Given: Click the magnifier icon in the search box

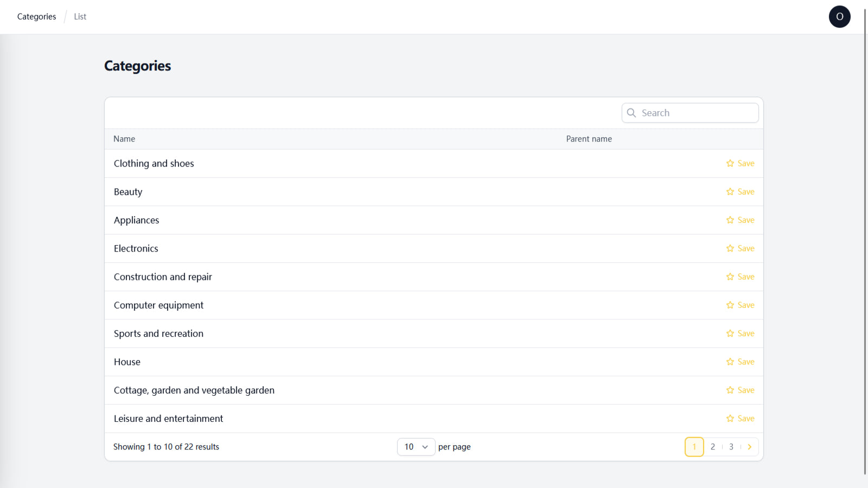Looking at the screenshot, I should (x=631, y=113).
